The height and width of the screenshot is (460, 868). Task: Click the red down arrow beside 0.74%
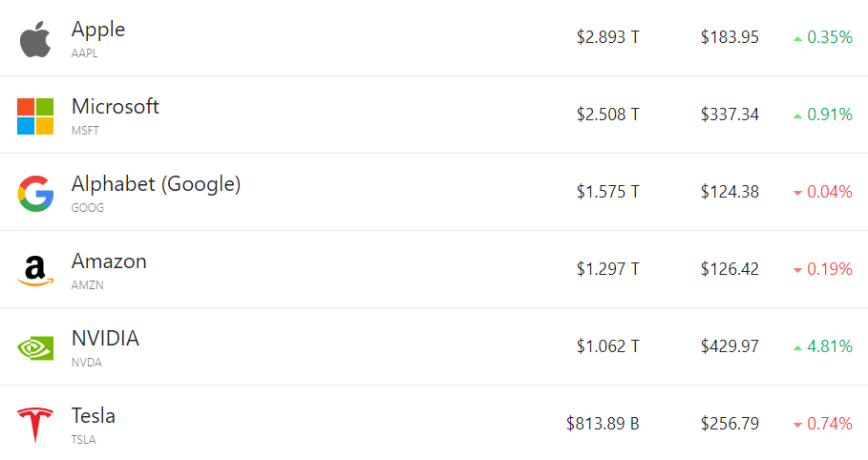pos(797,425)
